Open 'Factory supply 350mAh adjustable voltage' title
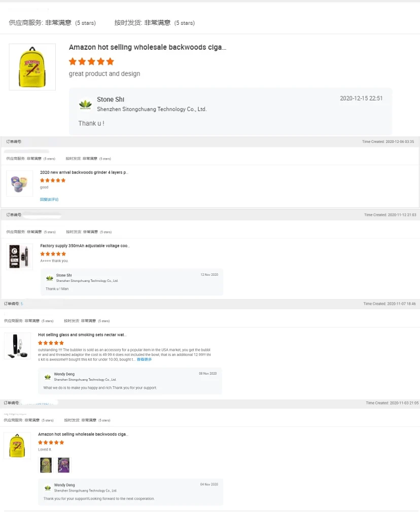420x514 pixels. click(85, 246)
